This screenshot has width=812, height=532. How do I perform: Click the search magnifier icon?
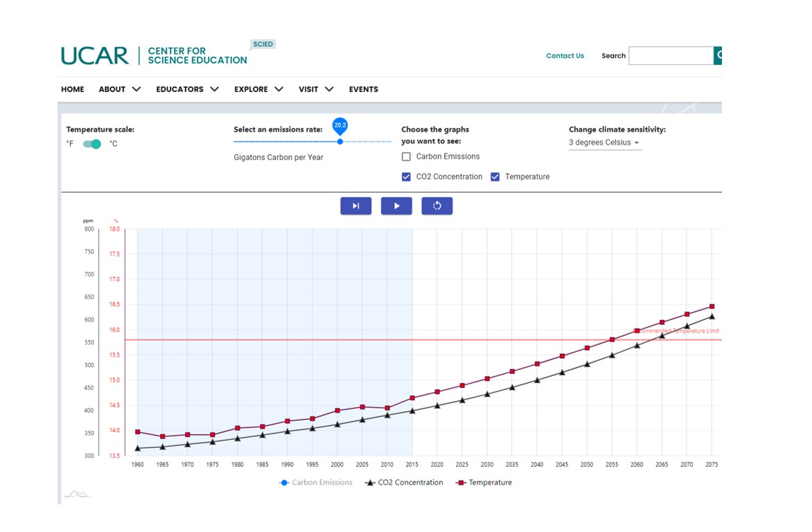[x=718, y=55]
